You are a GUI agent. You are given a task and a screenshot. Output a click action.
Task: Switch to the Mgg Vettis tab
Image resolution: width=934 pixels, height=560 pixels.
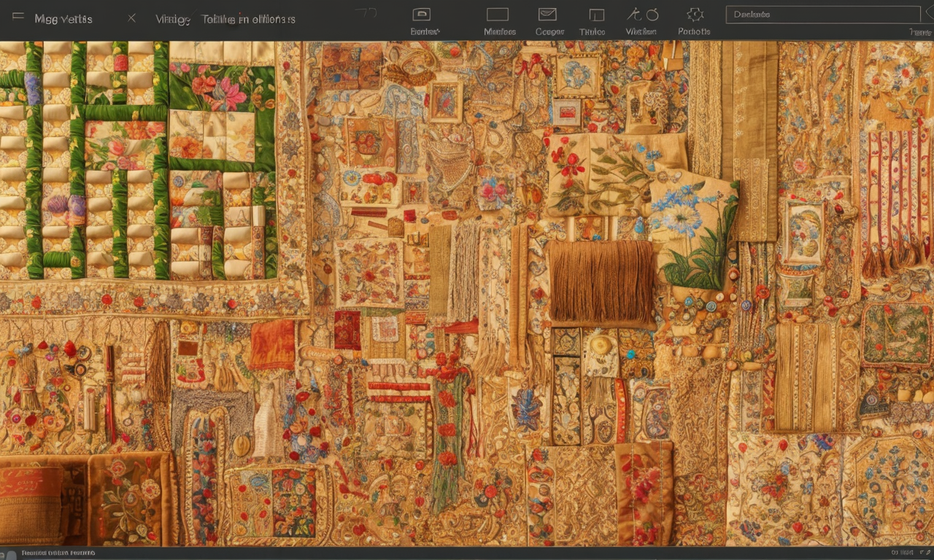pos(63,19)
